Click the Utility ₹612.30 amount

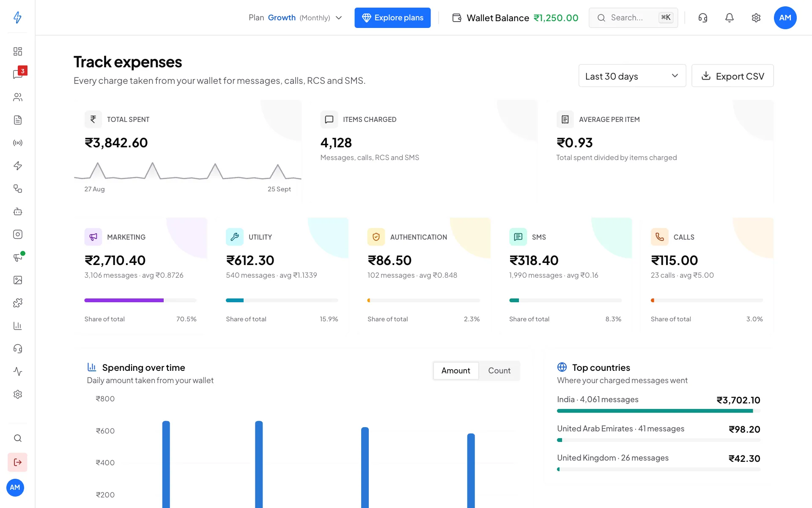[250, 260]
